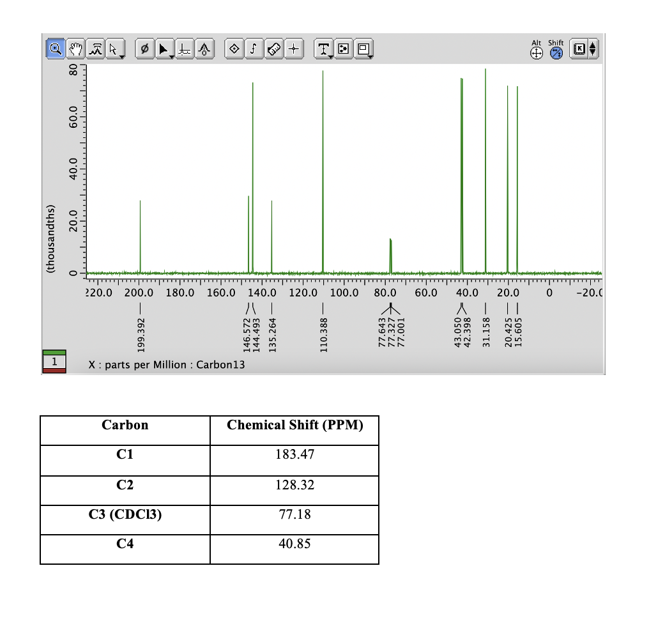The image size is (672, 621).
Task: Toggle the spectrum 1 color indicator box
Action: tap(54, 362)
